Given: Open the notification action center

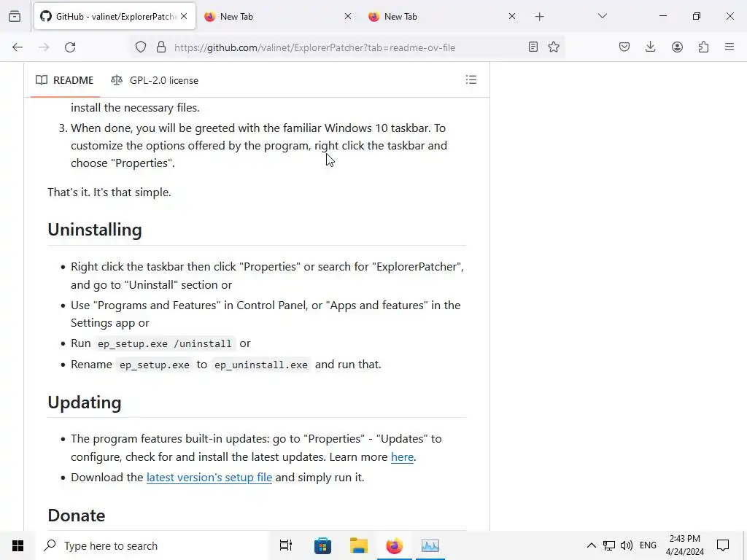Looking at the screenshot, I should pos(723,545).
